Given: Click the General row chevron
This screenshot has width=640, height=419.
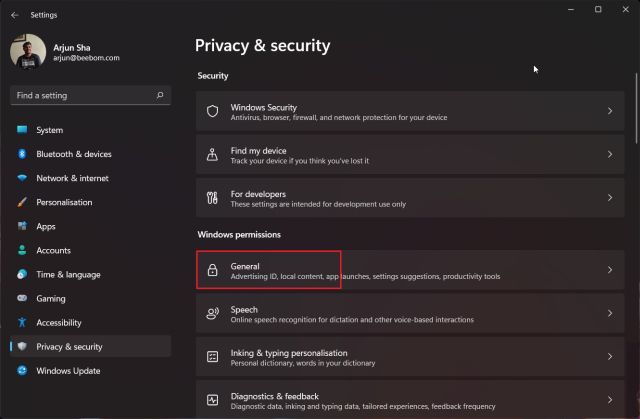Looking at the screenshot, I should pos(610,270).
